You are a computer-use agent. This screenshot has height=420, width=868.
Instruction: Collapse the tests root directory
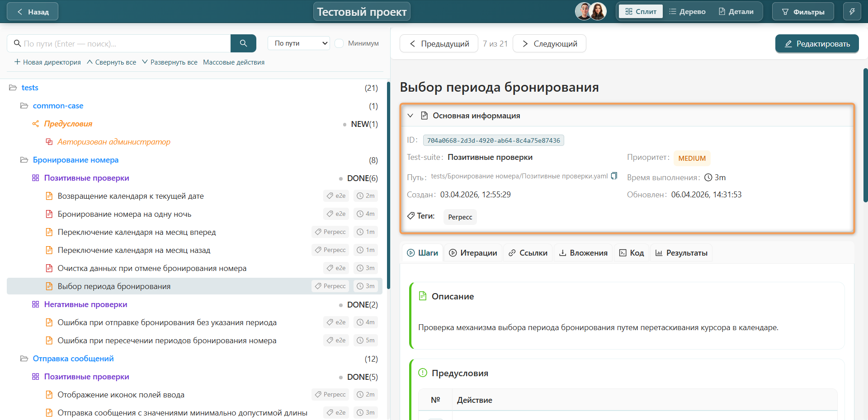[30, 88]
